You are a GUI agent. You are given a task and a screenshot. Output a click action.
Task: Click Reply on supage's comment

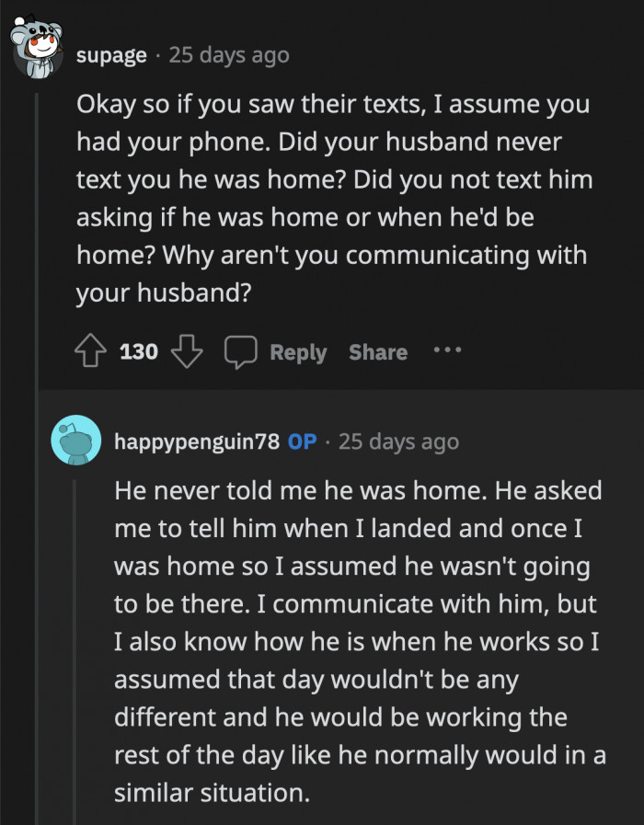coord(297,351)
